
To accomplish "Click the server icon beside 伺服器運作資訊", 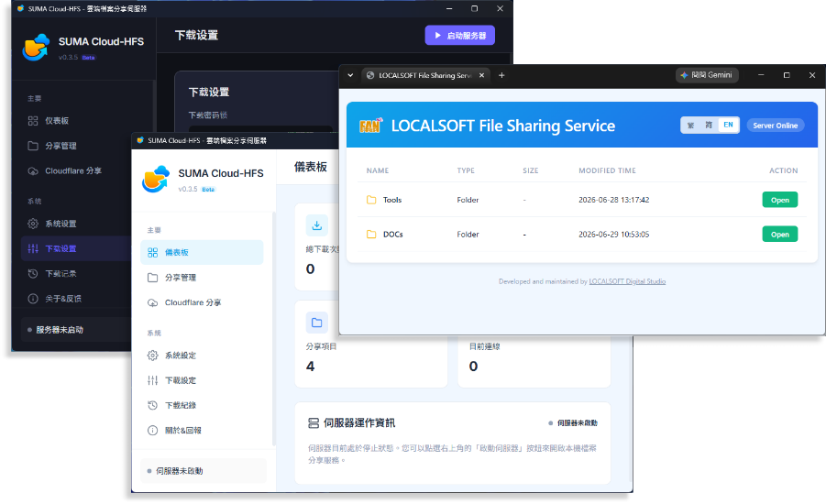I will click(x=314, y=422).
